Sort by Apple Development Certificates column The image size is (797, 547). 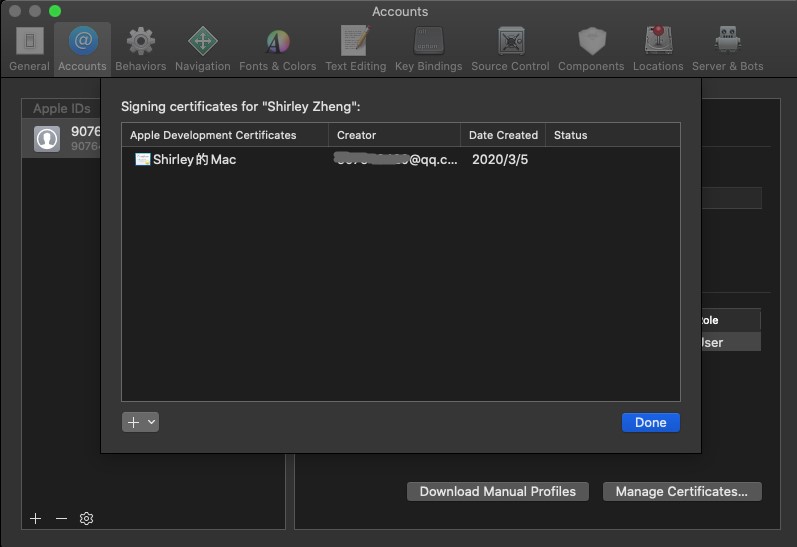[225, 135]
